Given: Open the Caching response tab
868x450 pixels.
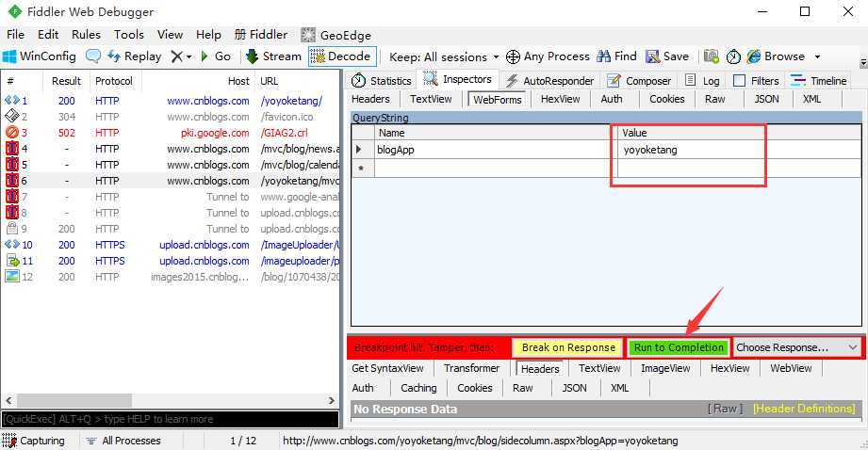Looking at the screenshot, I should point(418,388).
